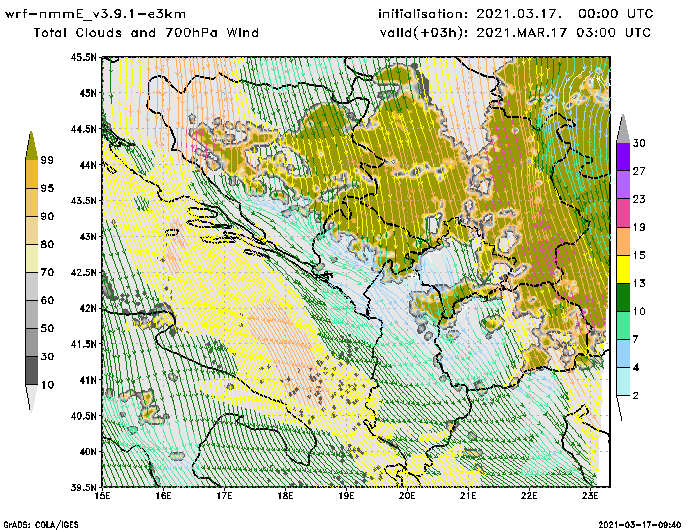Select the timestamp '2021-03-17-09:40'
The width and height of the screenshot is (700, 530).
click(x=640, y=525)
